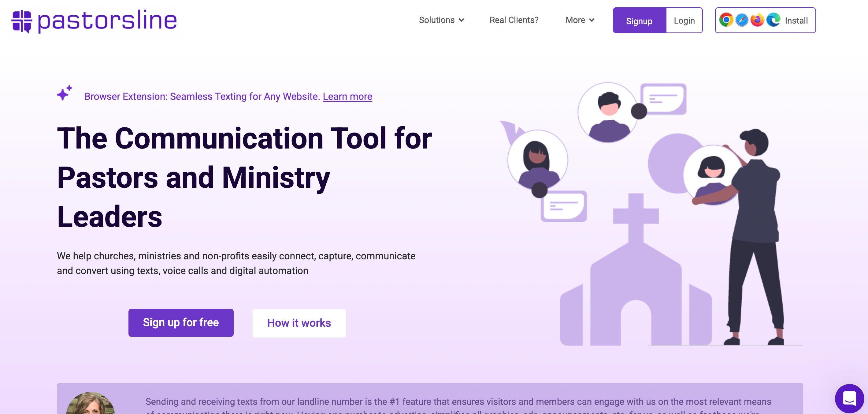
Task: Click the Safari browser icon
Action: [742, 20]
